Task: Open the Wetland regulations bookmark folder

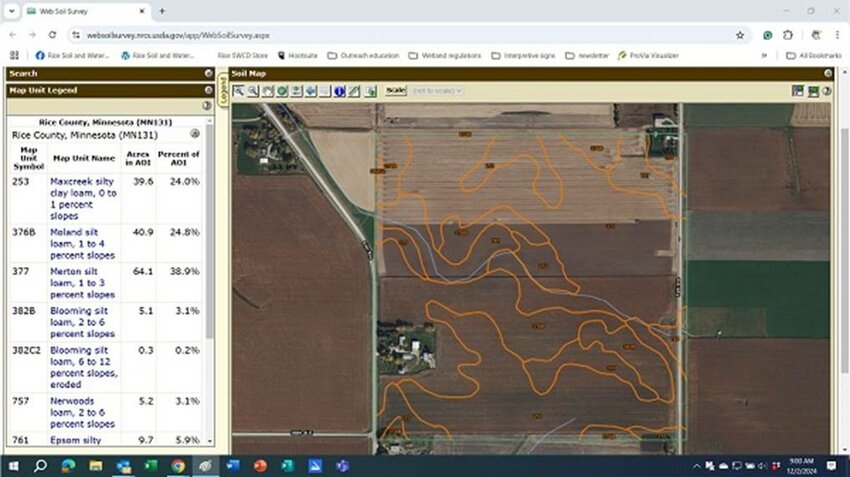Action: (445, 55)
